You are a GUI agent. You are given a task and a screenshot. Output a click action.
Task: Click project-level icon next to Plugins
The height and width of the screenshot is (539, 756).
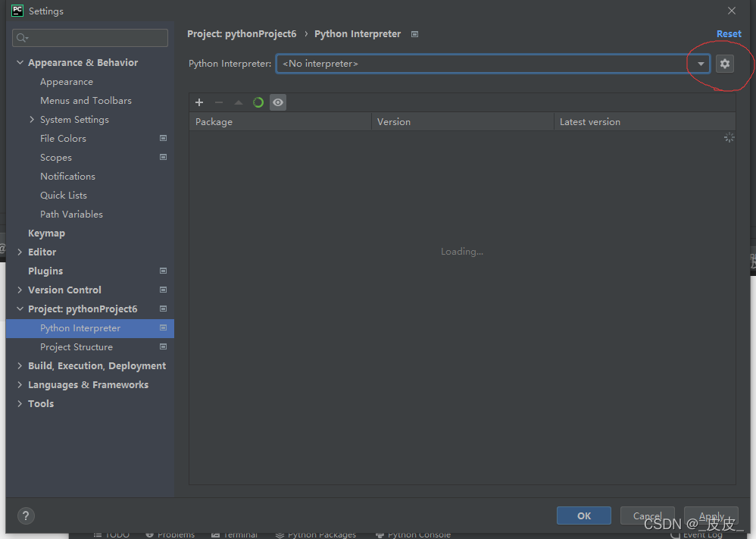[x=164, y=271]
